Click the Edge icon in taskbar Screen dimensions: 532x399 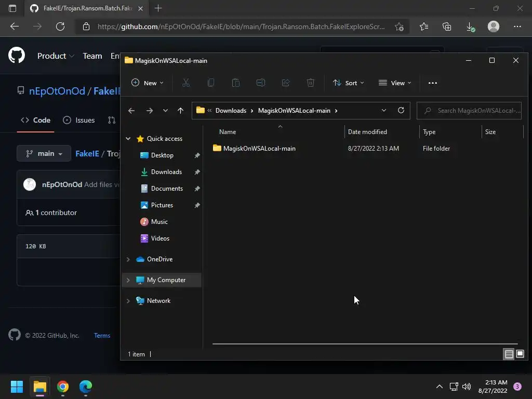click(x=86, y=387)
